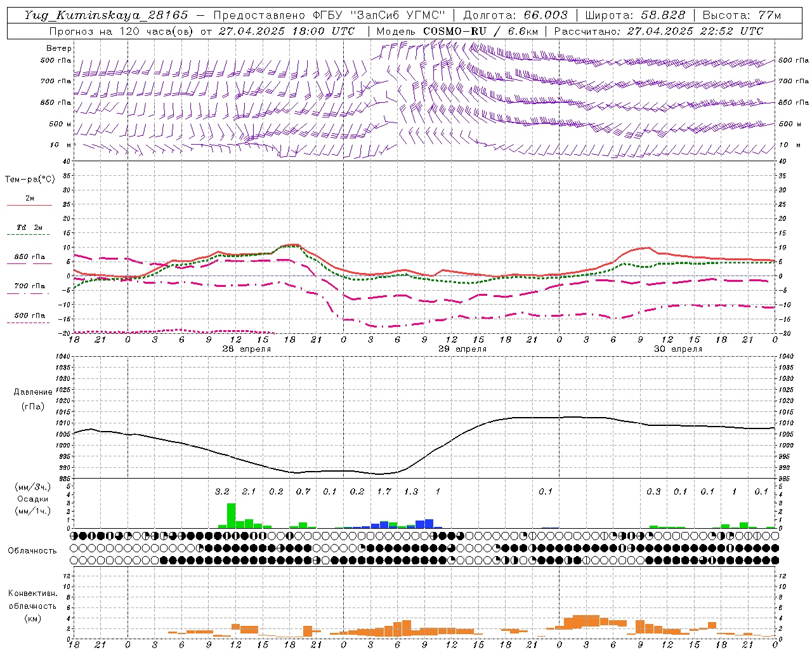
Task: Click the Осадки panel label
Action: tap(33, 499)
